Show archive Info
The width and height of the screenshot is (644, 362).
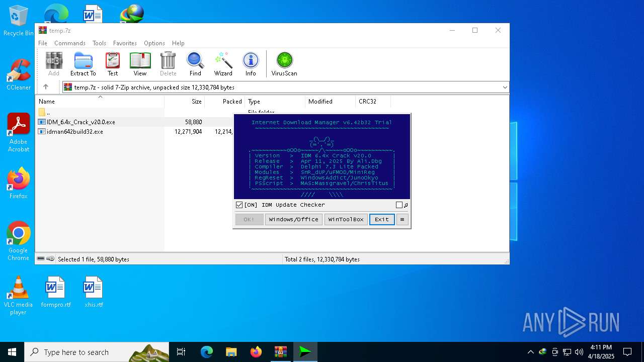(251, 64)
